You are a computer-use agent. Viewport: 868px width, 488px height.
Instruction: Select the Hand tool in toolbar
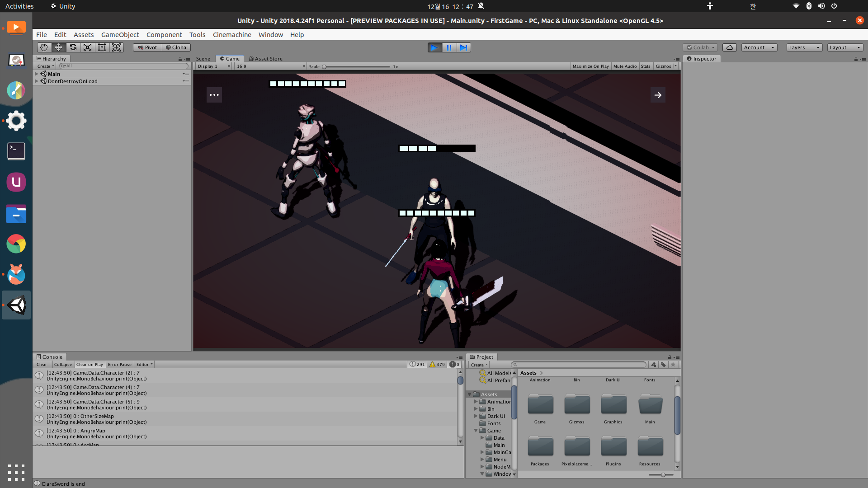[x=44, y=47]
